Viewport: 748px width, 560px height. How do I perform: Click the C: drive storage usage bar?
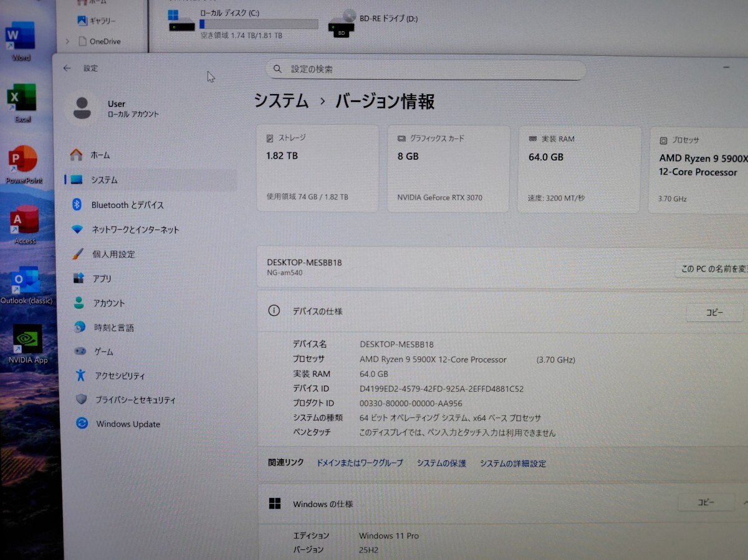tap(259, 24)
